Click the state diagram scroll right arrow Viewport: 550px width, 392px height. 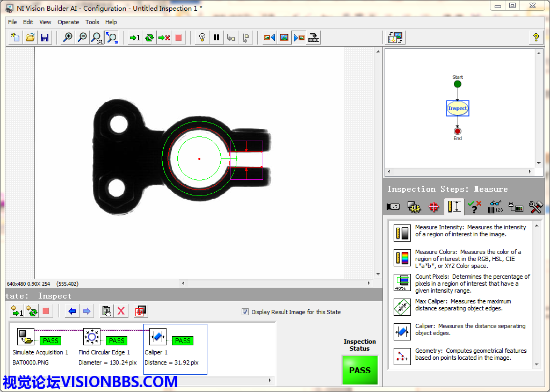(x=530, y=172)
